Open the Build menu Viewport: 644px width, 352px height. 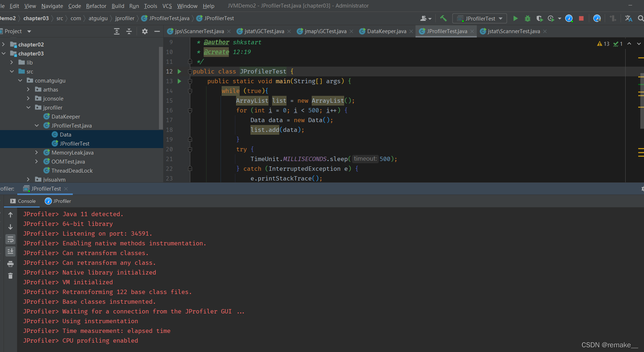click(118, 6)
